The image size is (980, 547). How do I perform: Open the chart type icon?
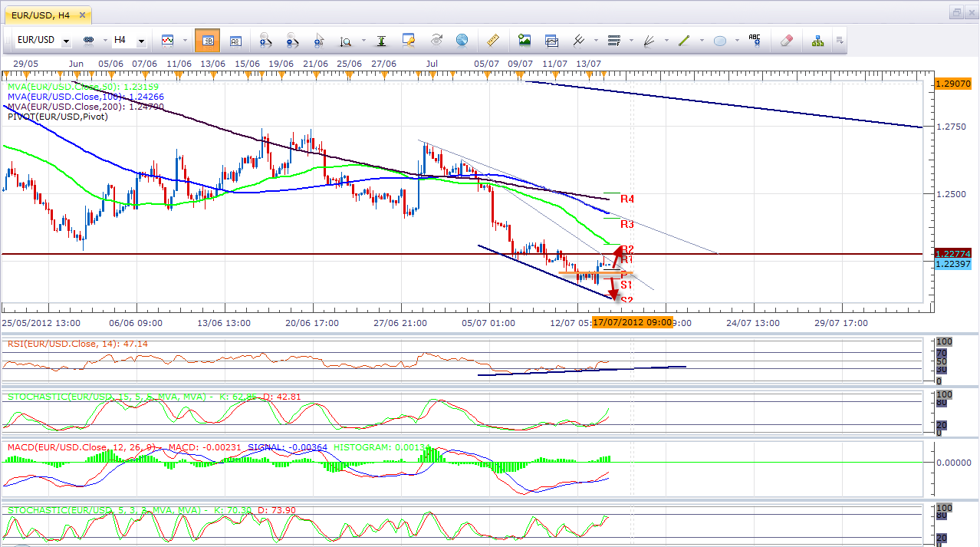(168, 40)
